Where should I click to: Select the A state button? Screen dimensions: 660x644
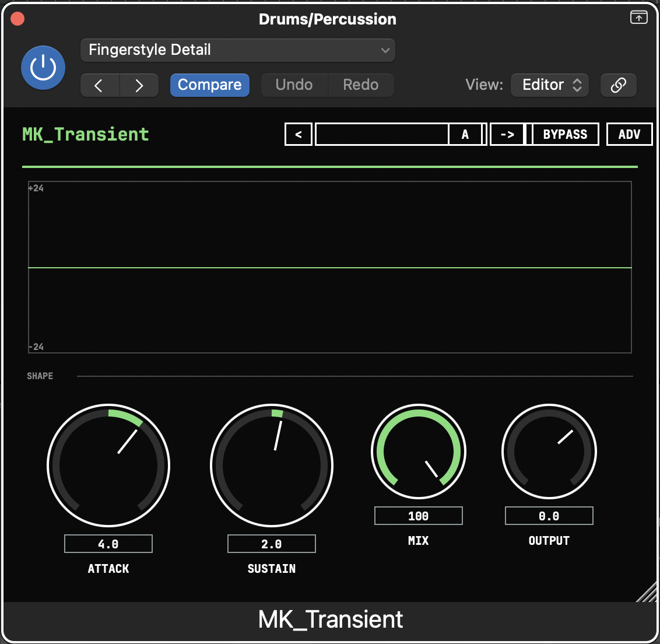point(465,134)
